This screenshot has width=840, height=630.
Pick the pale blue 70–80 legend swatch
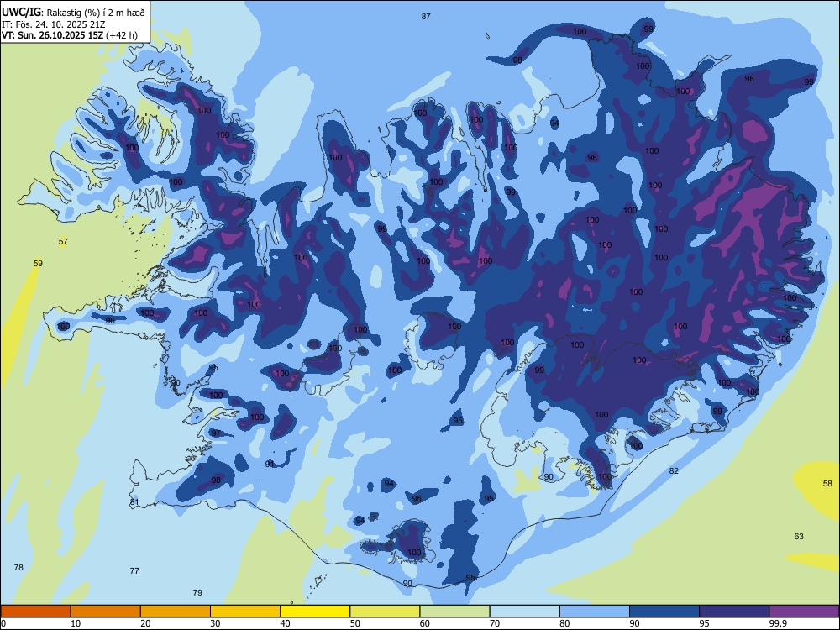tap(524, 612)
